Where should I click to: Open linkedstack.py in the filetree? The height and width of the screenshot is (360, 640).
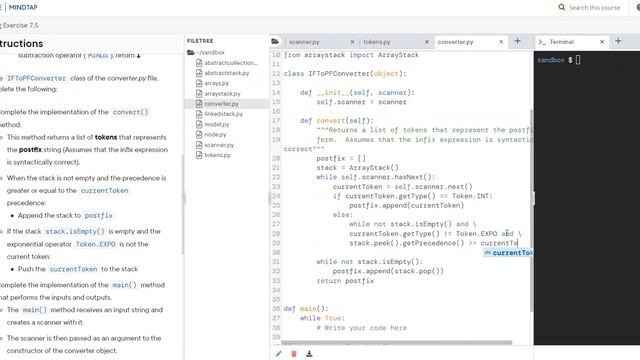coord(223,114)
